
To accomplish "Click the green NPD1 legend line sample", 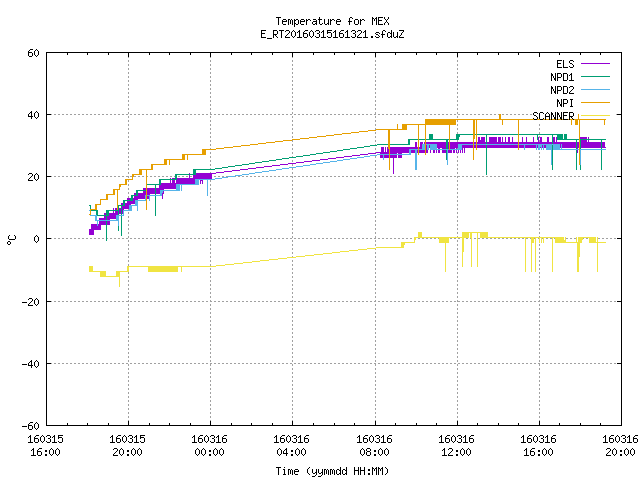I will (x=596, y=77).
